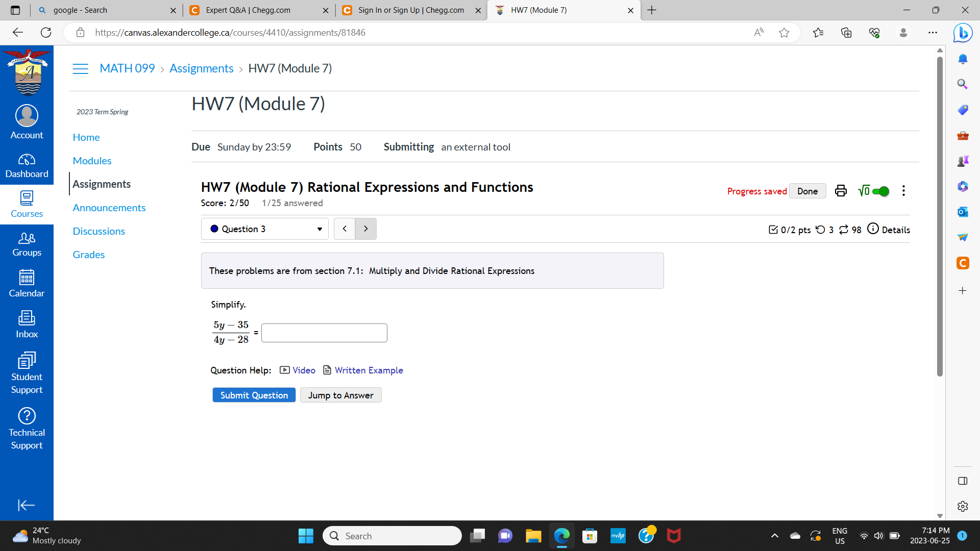Viewport: 980px width, 551px height.
Task: Open the Video question help
Action: (x=303, y=370)
